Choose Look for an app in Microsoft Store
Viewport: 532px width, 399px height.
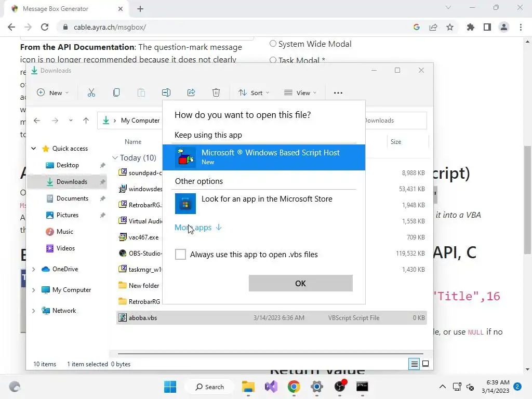point(263,204)
